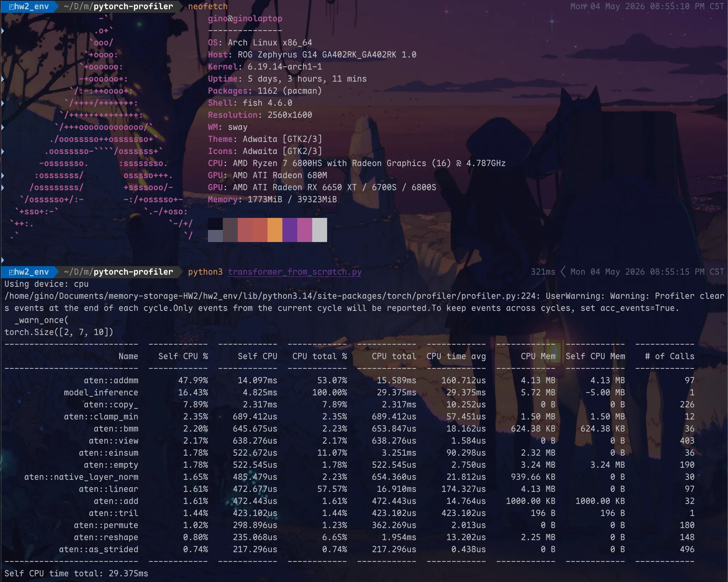
Task: Click the aten::linear row name
Action: coord(109,489)
